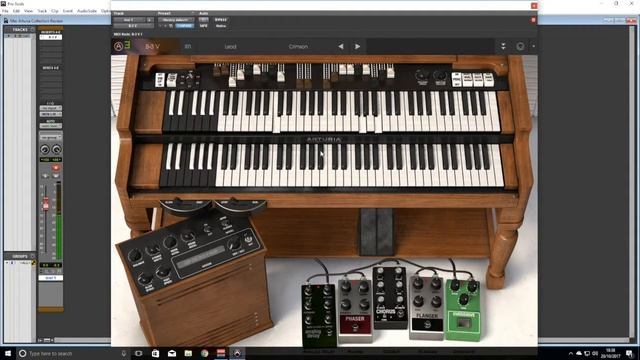This screenshot has width=640, height=360.
Task: Click the Leslie amp volume knob
Action: tap(135, 257)
